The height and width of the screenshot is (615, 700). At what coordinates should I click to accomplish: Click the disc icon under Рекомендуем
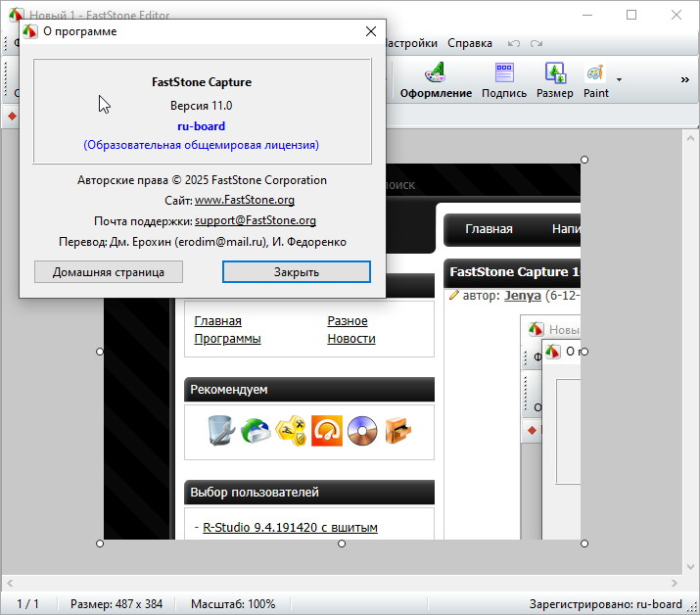coord(362,431)
